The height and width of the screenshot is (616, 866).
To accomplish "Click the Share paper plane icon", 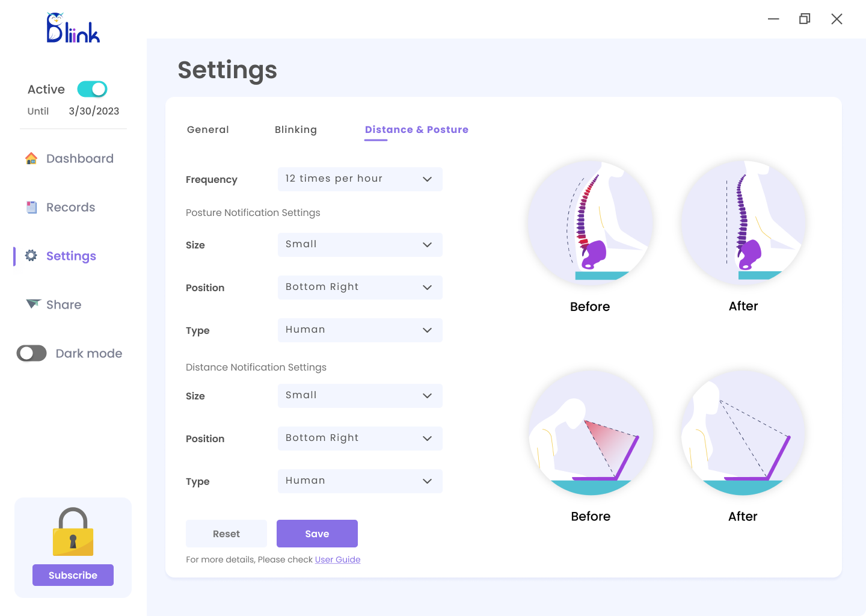I will pos(33,304).
